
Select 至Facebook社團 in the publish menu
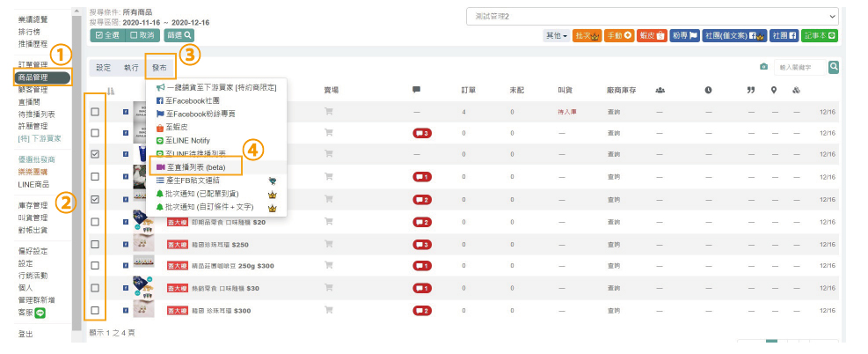(x=188, y=102)
